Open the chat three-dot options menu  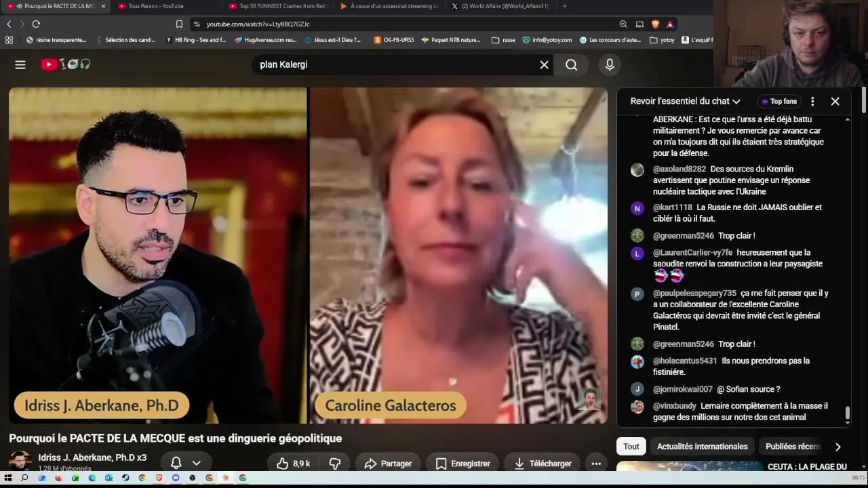point(812,101)
